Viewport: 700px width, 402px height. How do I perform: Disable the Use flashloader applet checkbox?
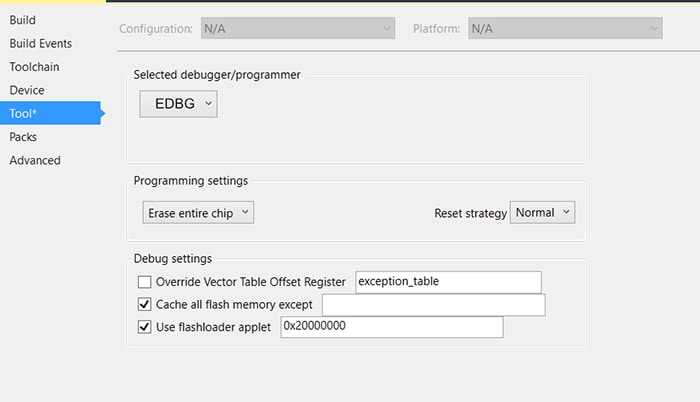145,327
